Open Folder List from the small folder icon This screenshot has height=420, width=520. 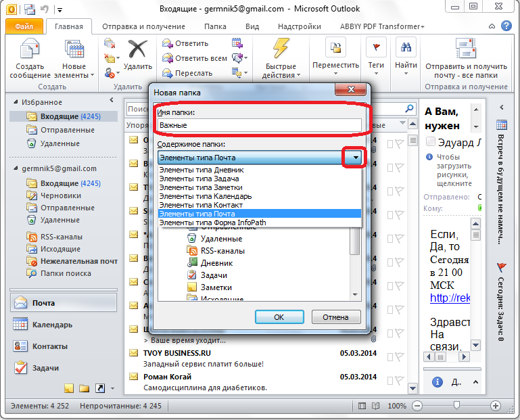85,388
